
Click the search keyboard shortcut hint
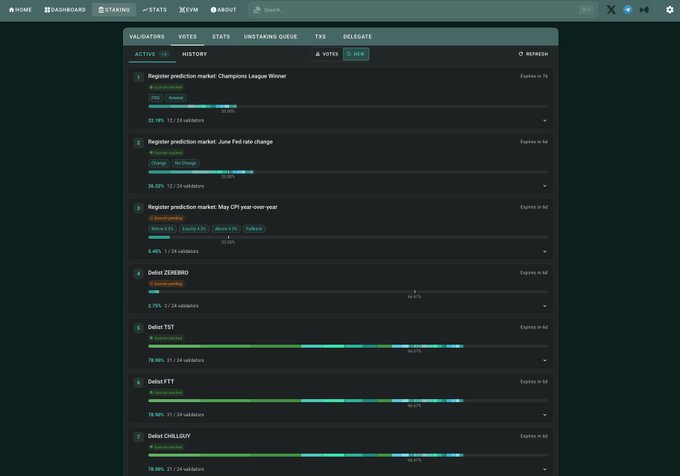[x=586, y=10]
